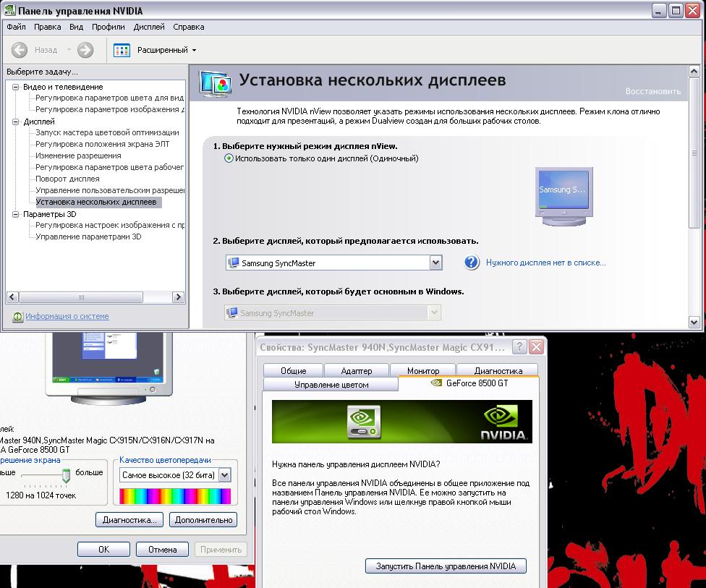Click the Back arrow icon in toolbar
This screenshot has height=588, width=706.
coord(20,50)
